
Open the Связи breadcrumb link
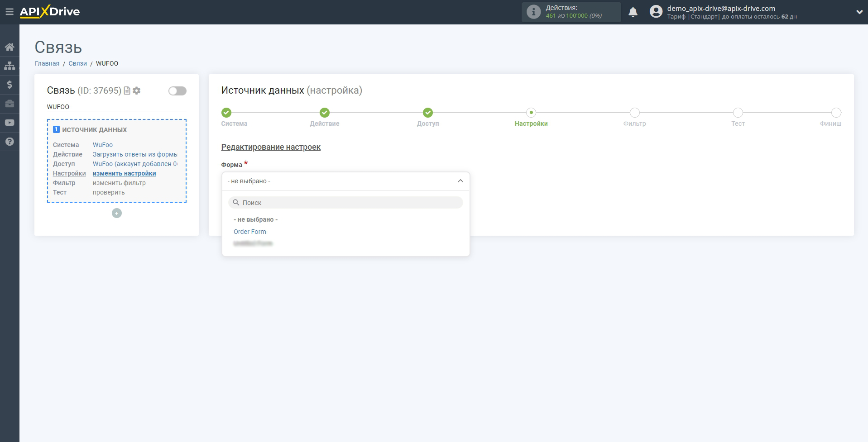(x=77, y=63)
